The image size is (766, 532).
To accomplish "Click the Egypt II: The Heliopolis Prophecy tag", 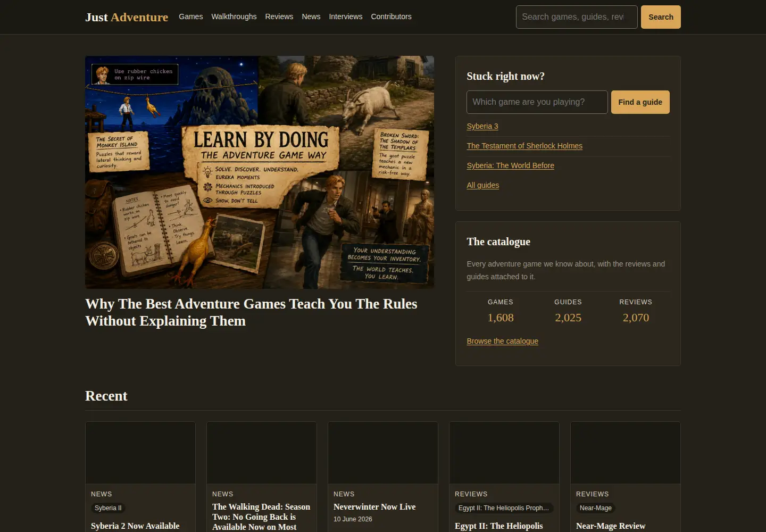I will [x=504, y=508].
